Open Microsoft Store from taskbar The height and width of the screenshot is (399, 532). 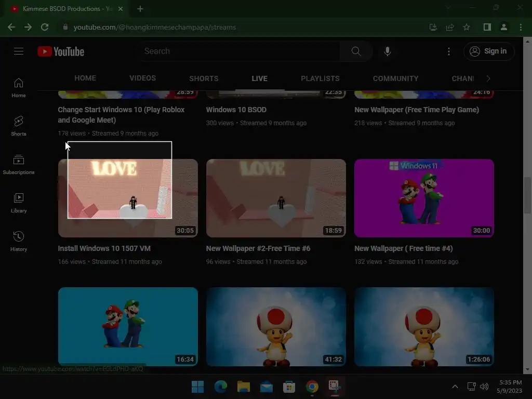click(289, 387)
